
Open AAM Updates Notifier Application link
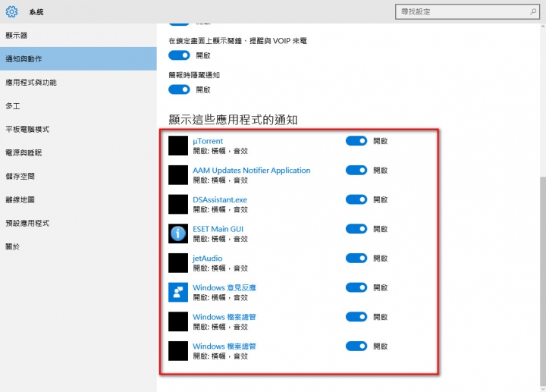pos(252,171)
